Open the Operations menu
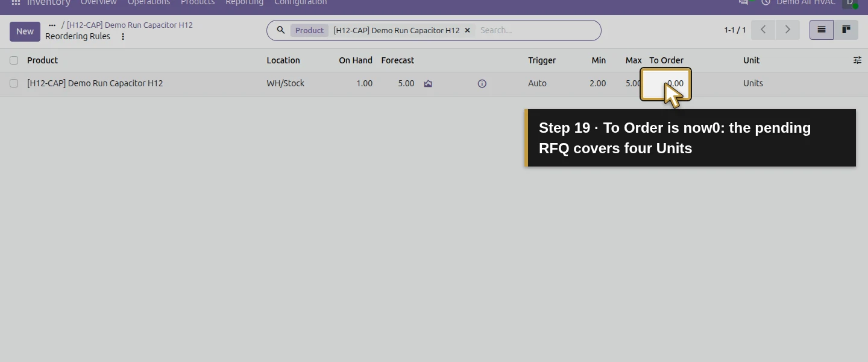This screenshot has width=868, height=362. [x=149, y=2]
